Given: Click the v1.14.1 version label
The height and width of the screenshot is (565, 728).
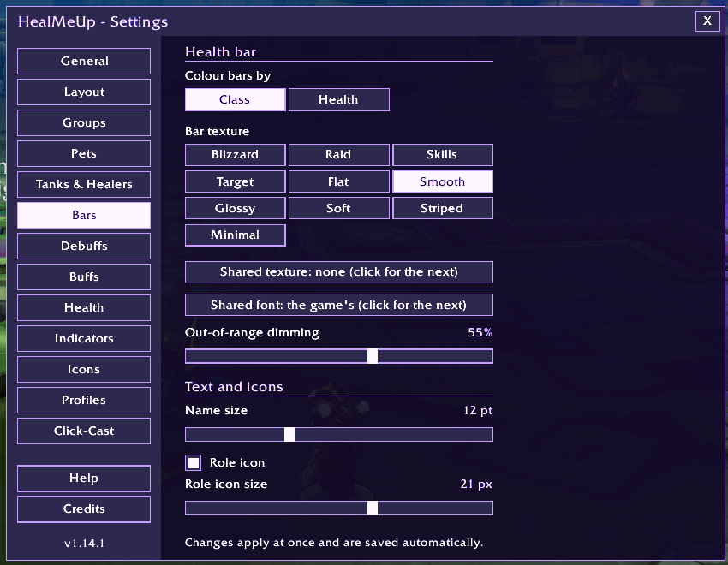Looking at the screenshot, I should pyautogui.click(x=84, y=544).
